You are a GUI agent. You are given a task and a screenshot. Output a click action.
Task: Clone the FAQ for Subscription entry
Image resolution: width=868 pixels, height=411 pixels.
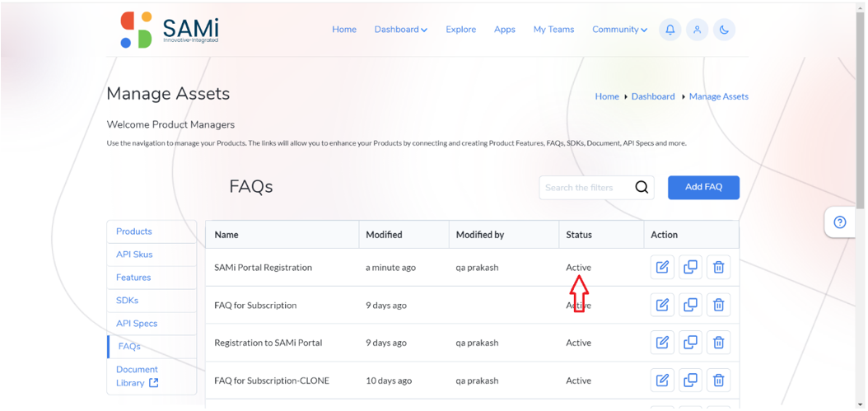(690, 305)
